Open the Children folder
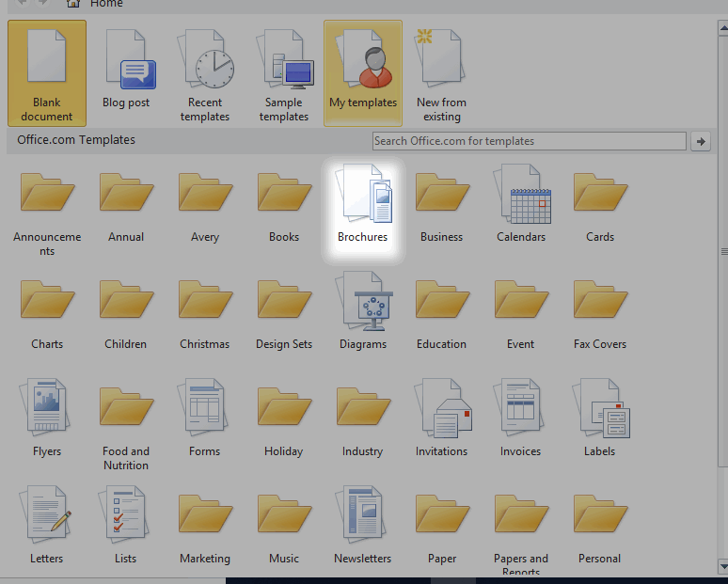Image resolution: width=728 pixels, height=584 pixels. pos(126,313)
